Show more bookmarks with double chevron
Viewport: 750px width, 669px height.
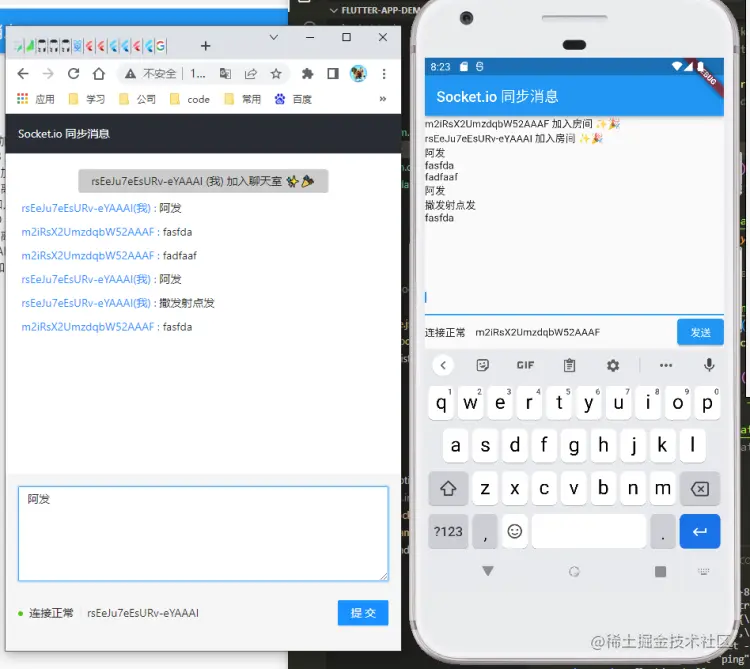pyautogui.click(x=383, y=99)
